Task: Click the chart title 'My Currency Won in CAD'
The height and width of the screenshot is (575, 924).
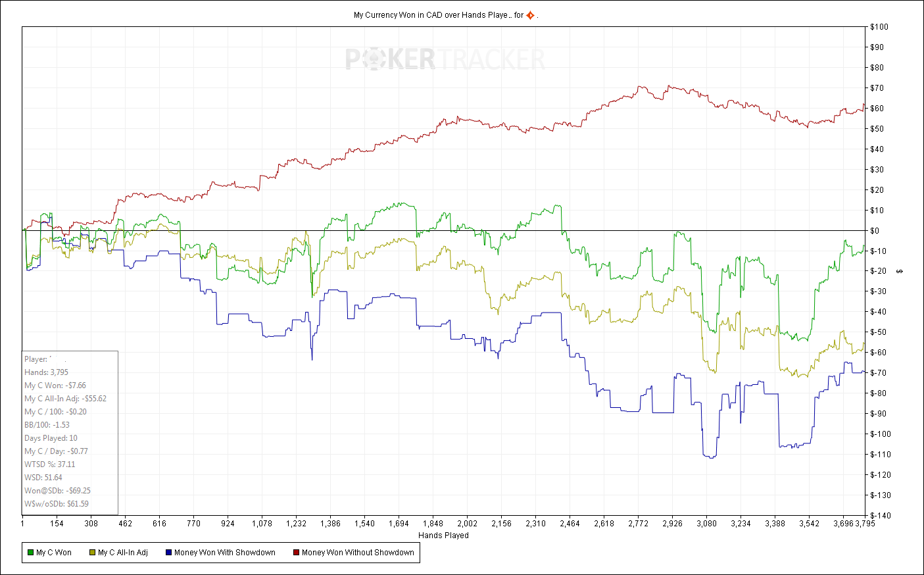Action: [x=398, y=15]
